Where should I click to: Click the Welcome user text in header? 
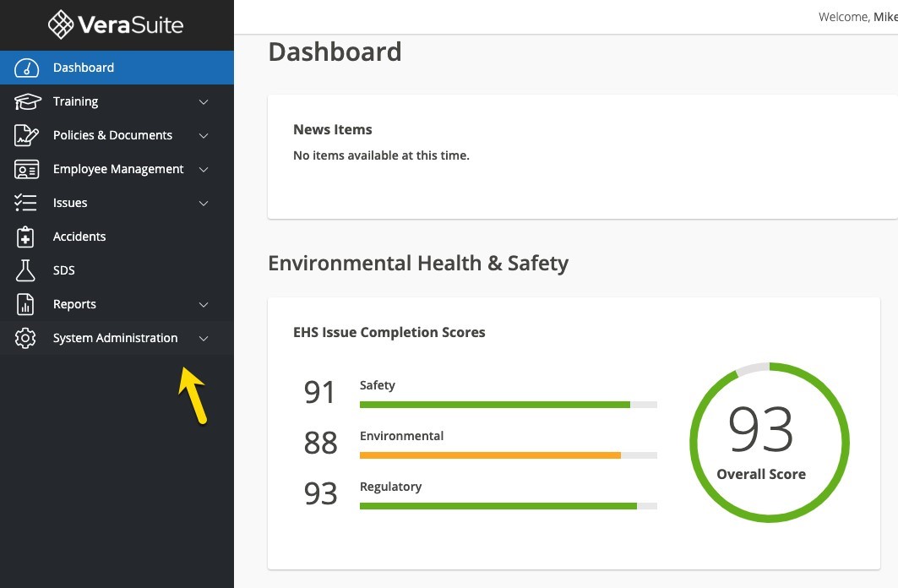click(858, 17)
